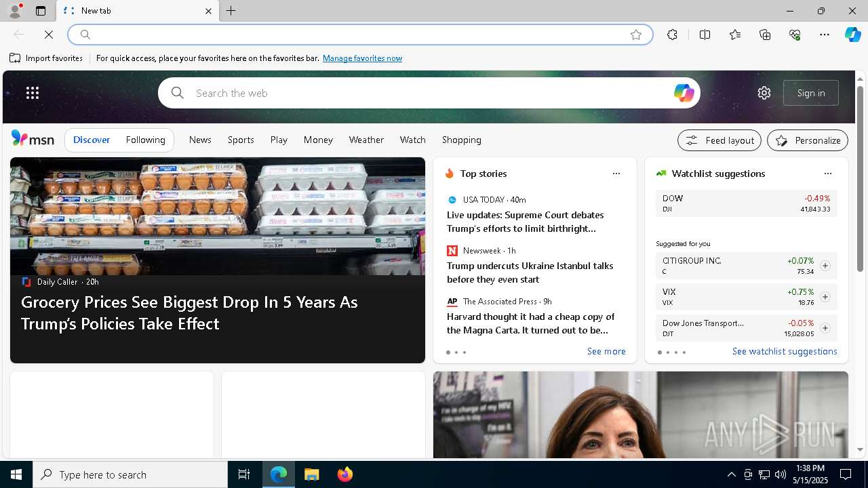Open volume control in system tray
This screenshot has width=868, height=488.
[x=781, y=474]
